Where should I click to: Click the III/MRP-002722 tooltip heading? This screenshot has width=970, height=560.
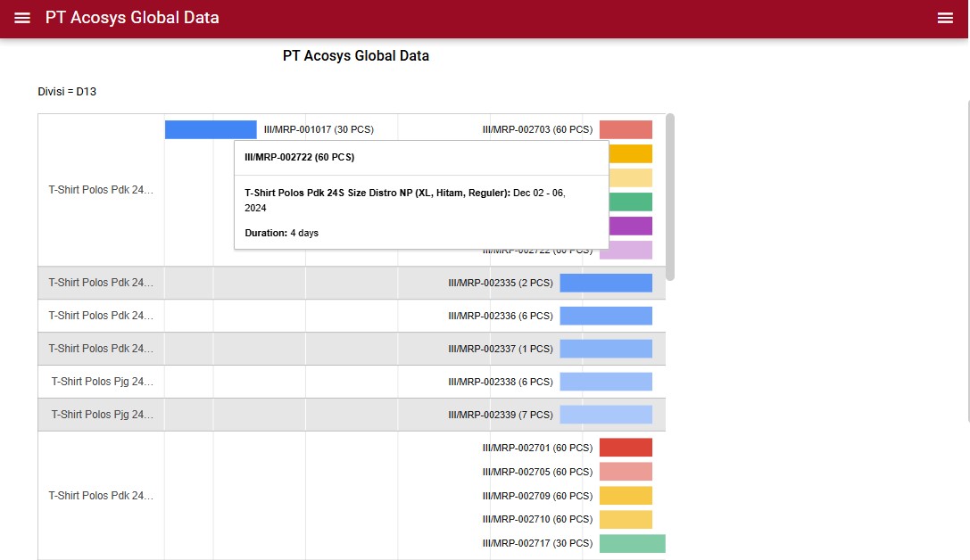click(x=300, y=157)
